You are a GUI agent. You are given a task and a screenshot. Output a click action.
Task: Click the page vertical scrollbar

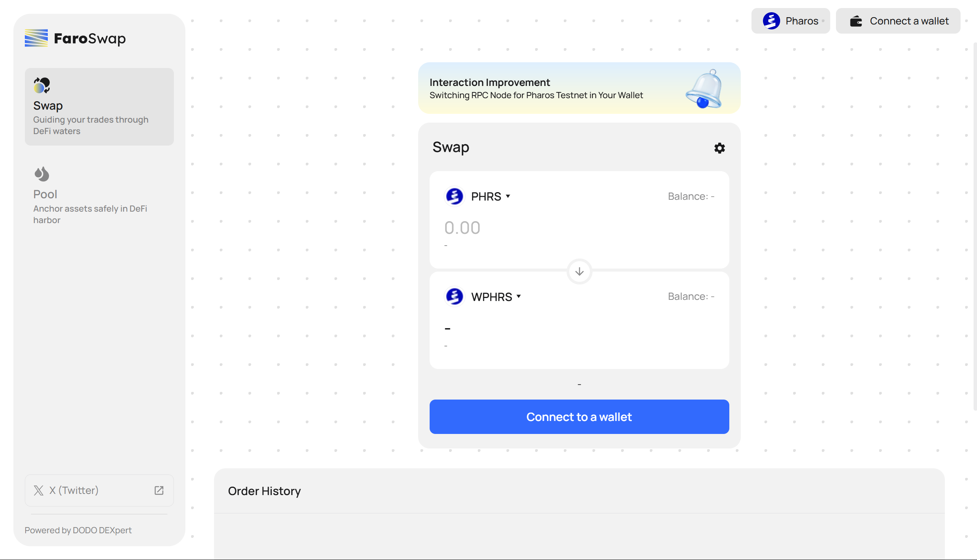[x=974, y=226]
